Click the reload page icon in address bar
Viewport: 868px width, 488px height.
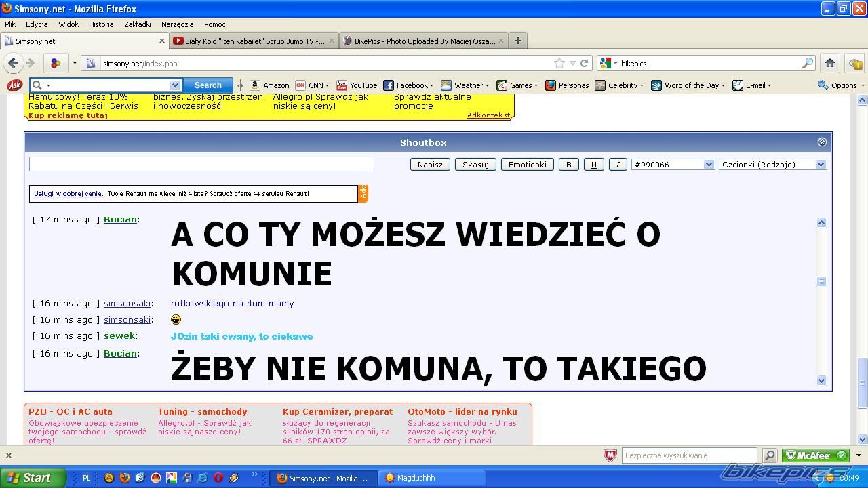[584, 63]
